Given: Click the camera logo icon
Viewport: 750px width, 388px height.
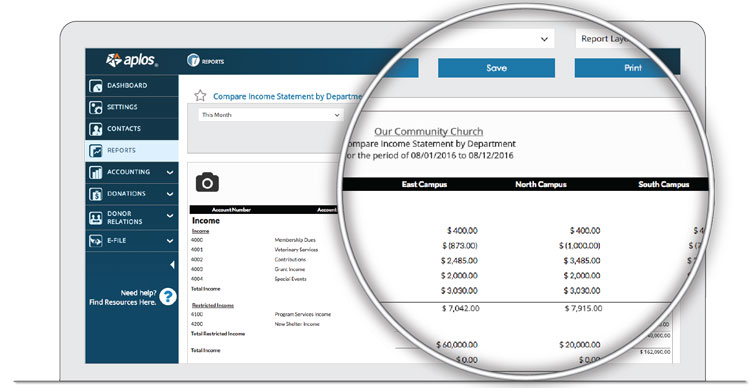Looking at the screenshot, I should click(207, 182).
